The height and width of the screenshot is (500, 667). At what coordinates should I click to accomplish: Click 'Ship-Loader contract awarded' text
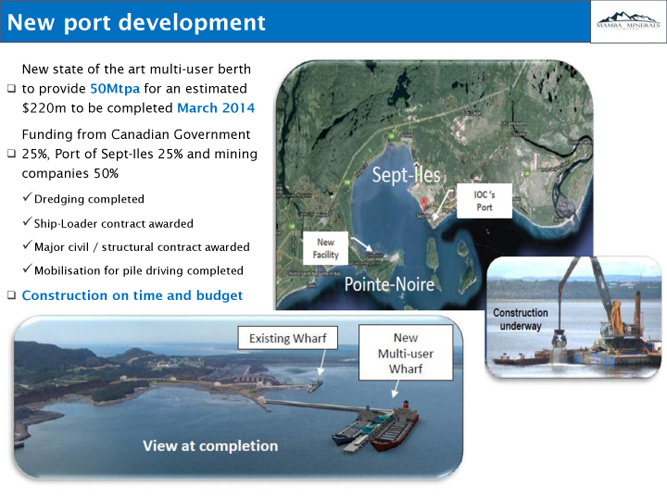pos(114,223)
